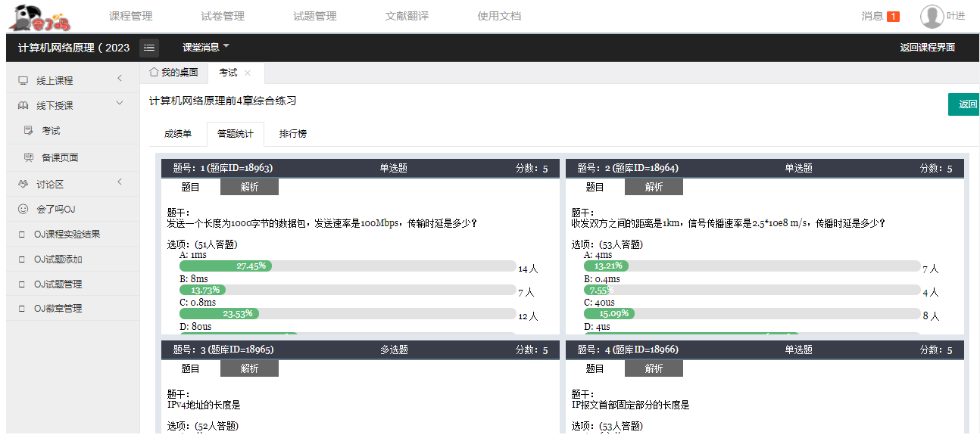Open the 课堂消息 dropdown

205,48
